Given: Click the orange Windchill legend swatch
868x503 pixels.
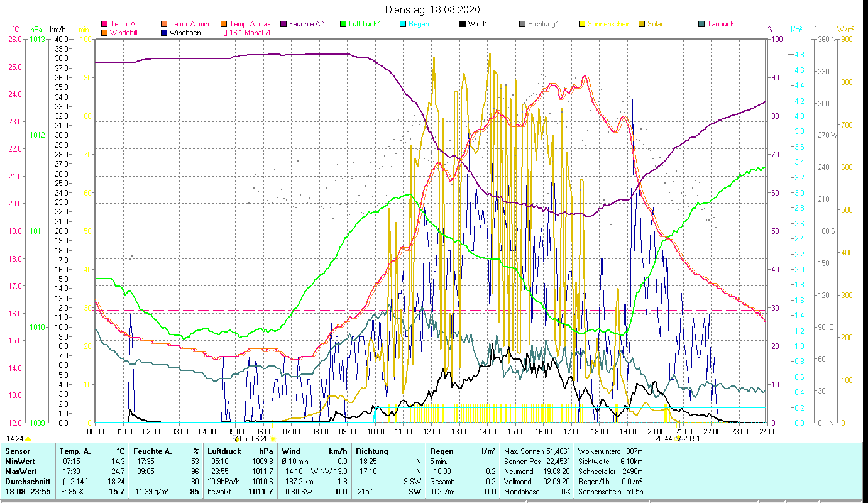Looking at the screenshot, I should pyautogui.click(x=104, y=33).
